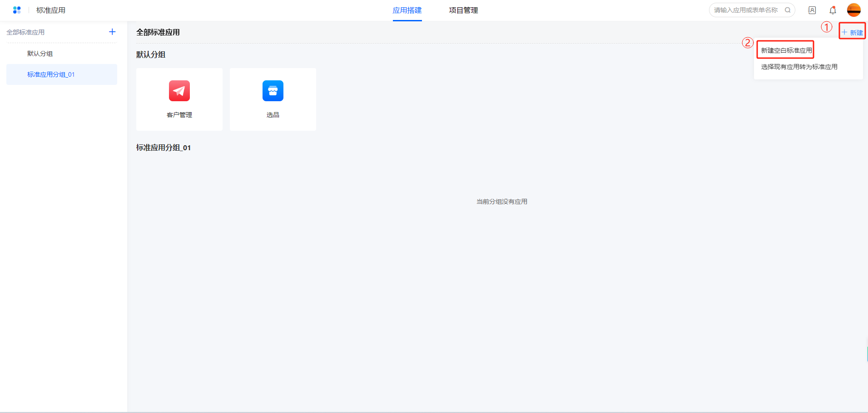Click the magnifier icon in search box

[788, 10]
